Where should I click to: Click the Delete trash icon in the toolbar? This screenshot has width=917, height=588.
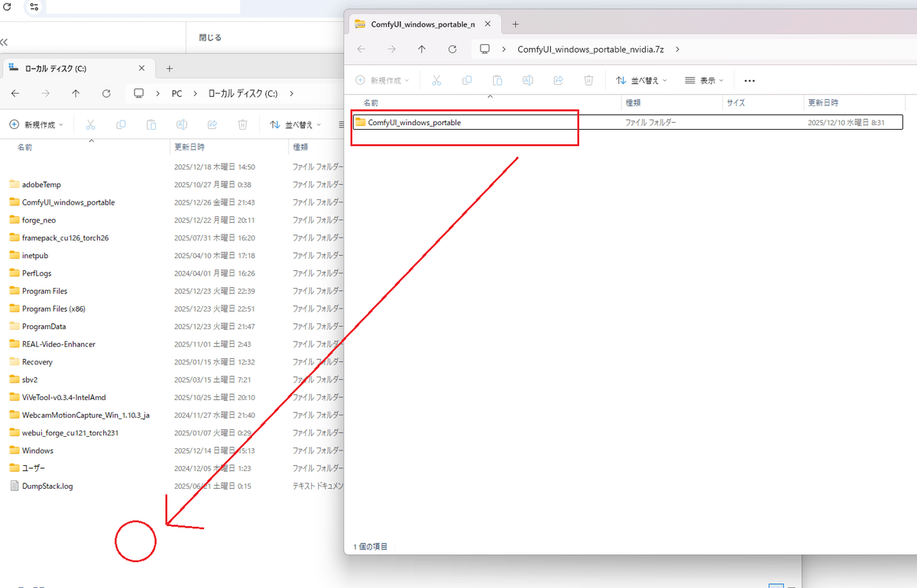tap(588, 80)
